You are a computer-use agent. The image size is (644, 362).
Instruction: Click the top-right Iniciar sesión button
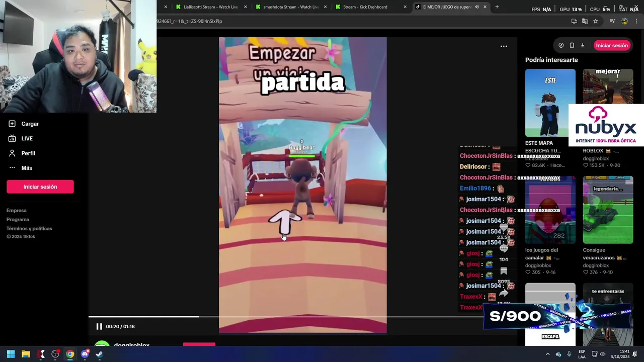coord(612,45)
